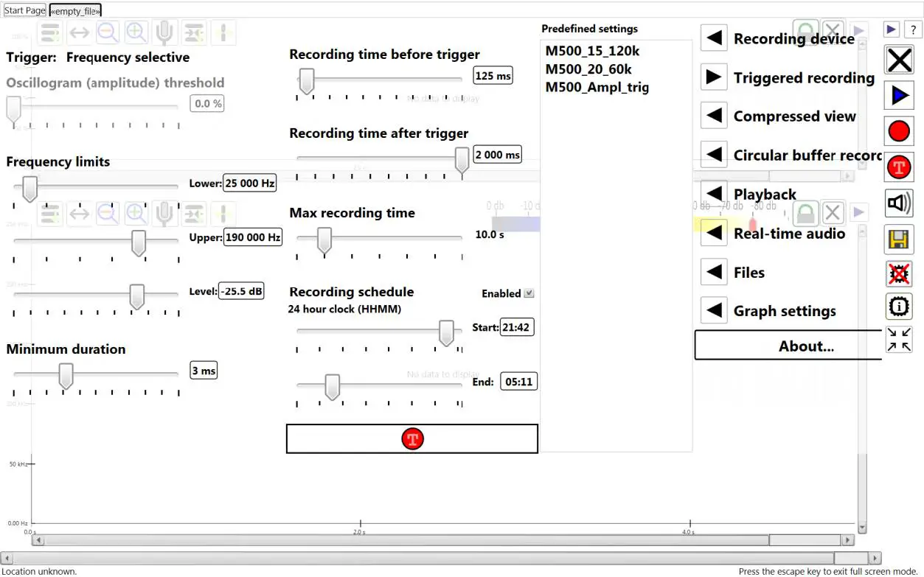Click the zoom in magnifier icon
Image resolution: width=924 pixels, height=577 pixels.
[x=135, y=32]
